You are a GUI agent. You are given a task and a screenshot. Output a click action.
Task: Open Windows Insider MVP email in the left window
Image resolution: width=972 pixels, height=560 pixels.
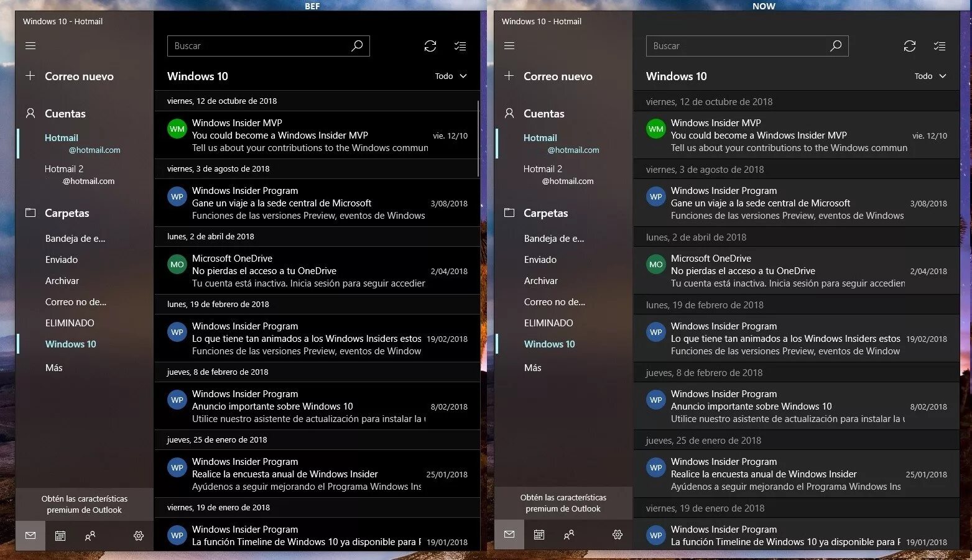[317, 135]
